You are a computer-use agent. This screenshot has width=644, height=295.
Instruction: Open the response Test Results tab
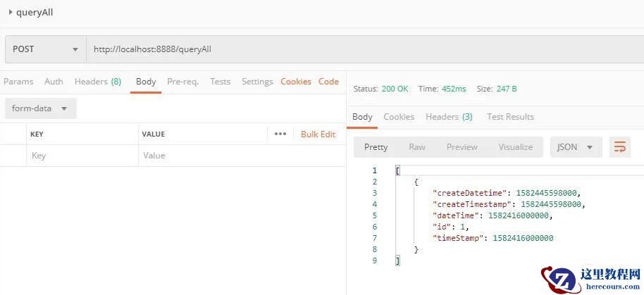pos(510,117)
